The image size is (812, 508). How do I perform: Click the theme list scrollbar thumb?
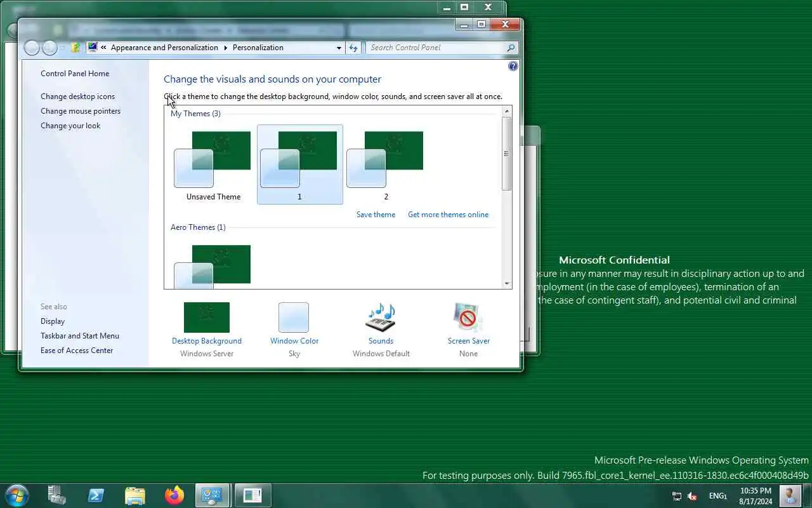coord(506,153)
